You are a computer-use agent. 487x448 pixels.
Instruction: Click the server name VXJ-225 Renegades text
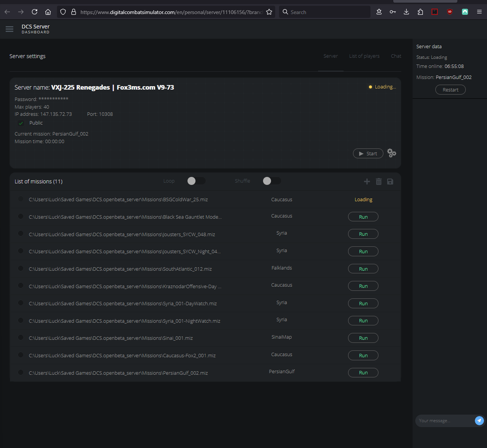113,87
